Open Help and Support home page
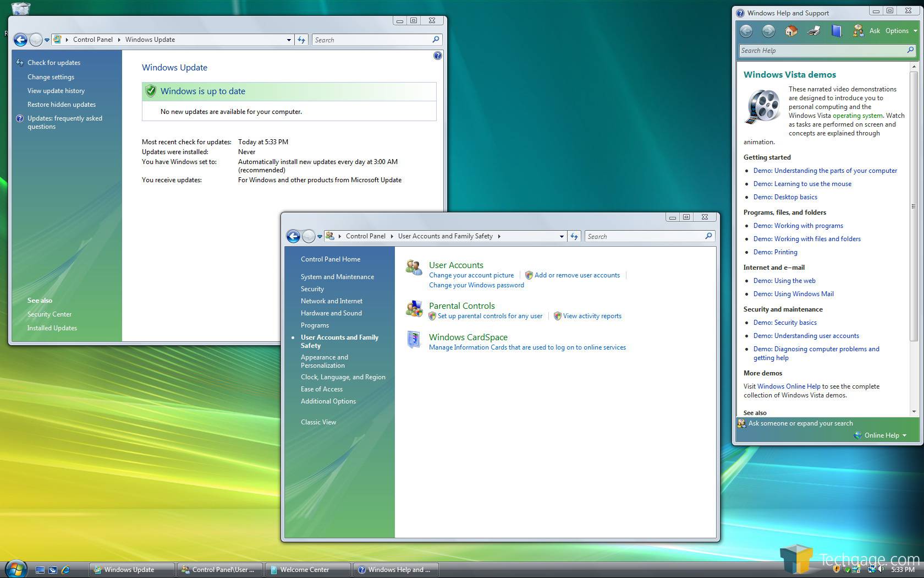The width and height of the screenshot is (924, 578). [791, 31]
